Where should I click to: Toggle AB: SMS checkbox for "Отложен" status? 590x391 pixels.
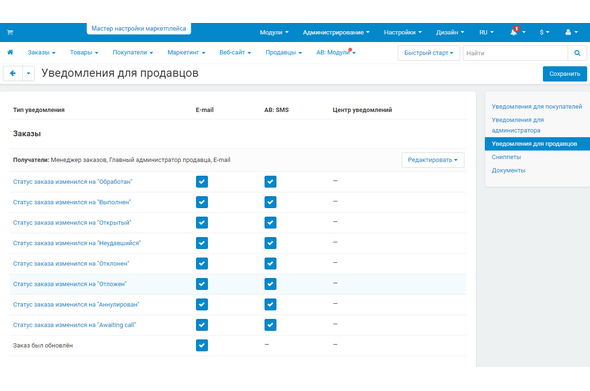click(x=270, y=284)
